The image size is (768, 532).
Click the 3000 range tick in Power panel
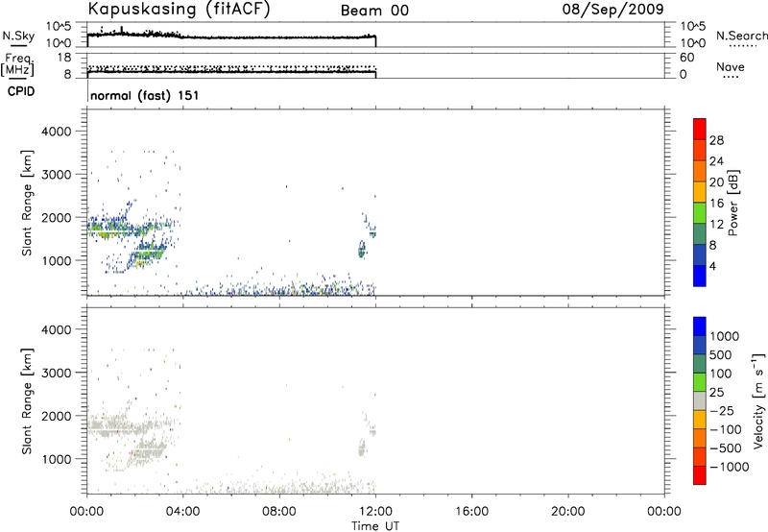coord(57,175)
